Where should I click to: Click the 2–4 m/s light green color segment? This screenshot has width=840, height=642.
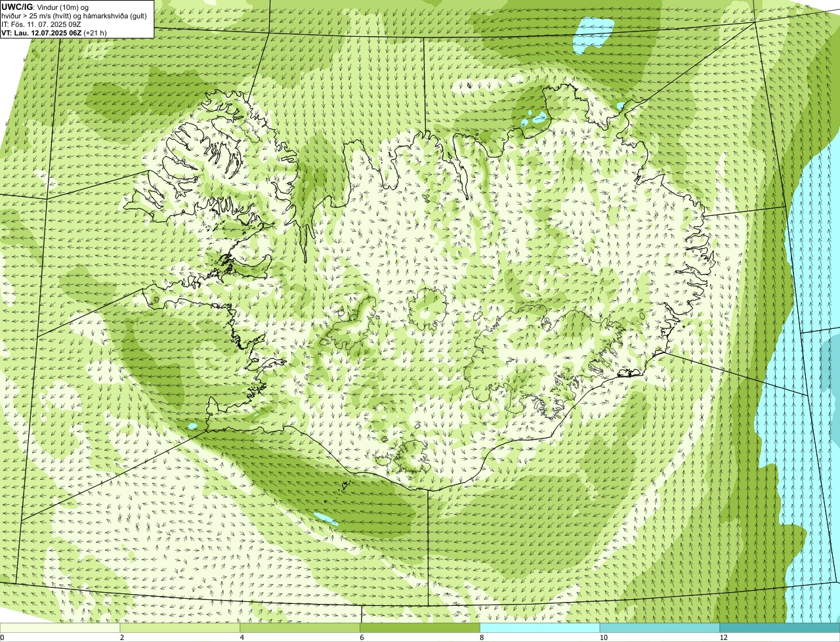pos(180,628)
